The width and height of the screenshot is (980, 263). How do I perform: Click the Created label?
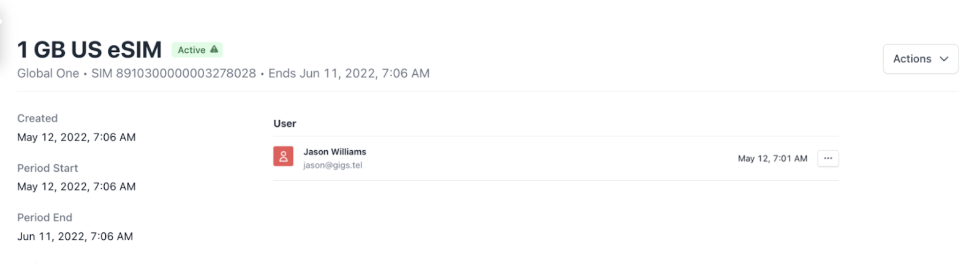click(37, 118)
